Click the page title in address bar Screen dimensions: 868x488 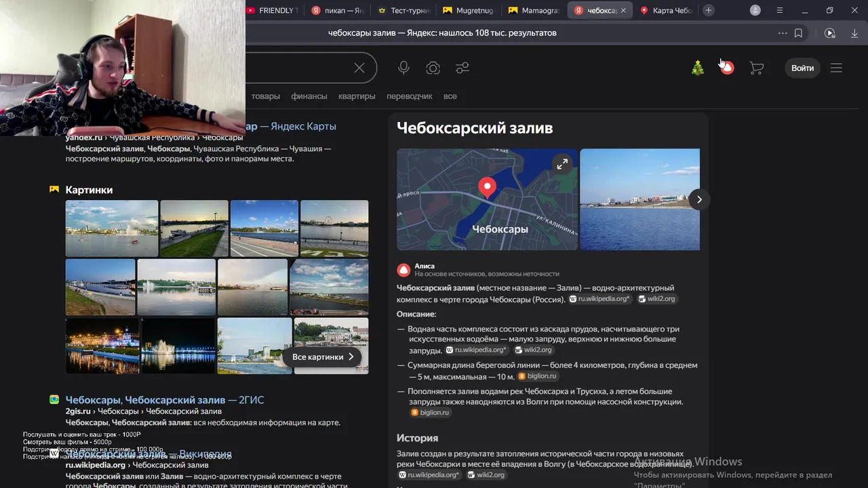(442, 33)
